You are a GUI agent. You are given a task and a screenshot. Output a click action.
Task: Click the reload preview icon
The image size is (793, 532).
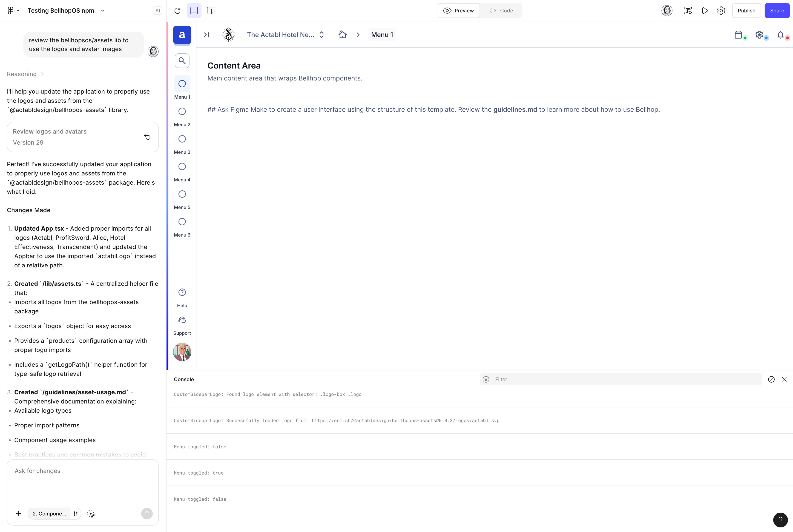[x=177, y=11]
